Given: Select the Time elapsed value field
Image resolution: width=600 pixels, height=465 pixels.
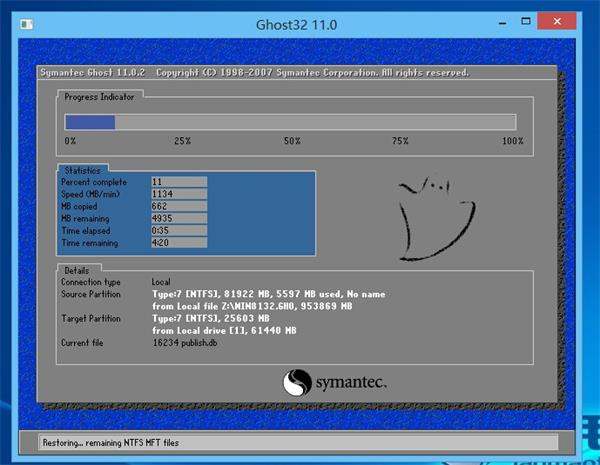Looking at the screenshot, I should 178,230.
